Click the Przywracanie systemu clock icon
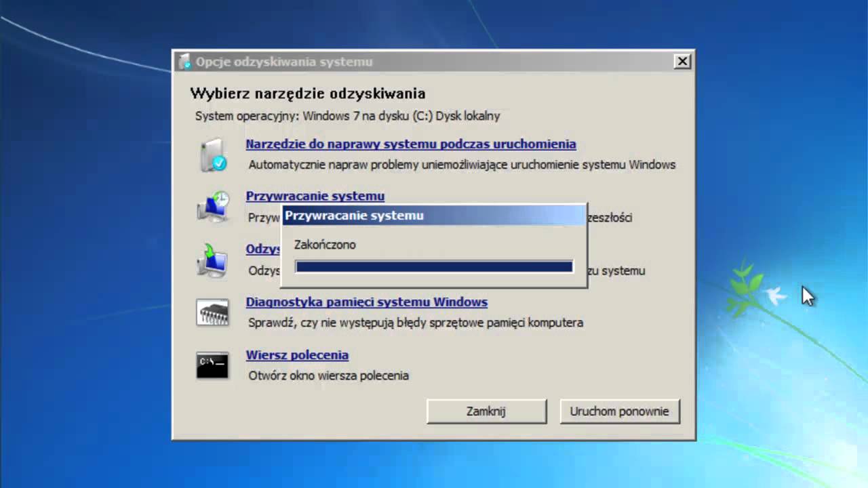Screen dimensions: 868x488 click(213, 207)
